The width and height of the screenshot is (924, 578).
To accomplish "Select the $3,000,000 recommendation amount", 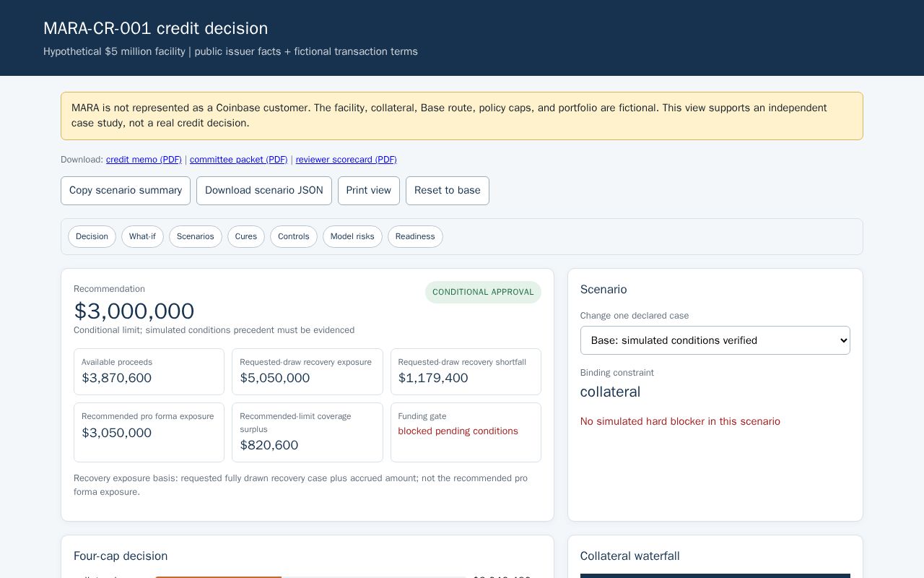I will pyautogui.click(x=134, y=311).
